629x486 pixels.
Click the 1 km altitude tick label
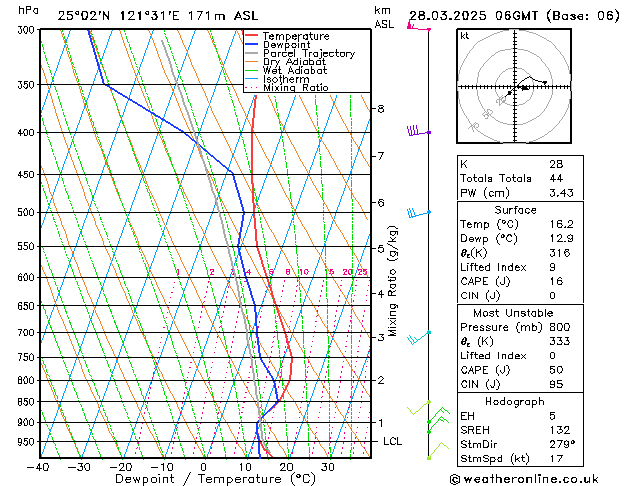click(381, 423)
